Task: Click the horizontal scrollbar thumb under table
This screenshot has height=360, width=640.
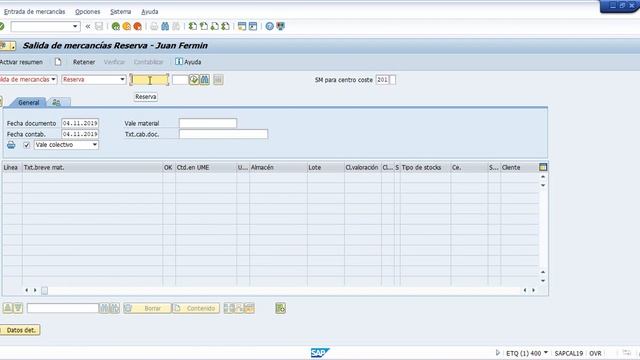Action: (x=44, y=291)
